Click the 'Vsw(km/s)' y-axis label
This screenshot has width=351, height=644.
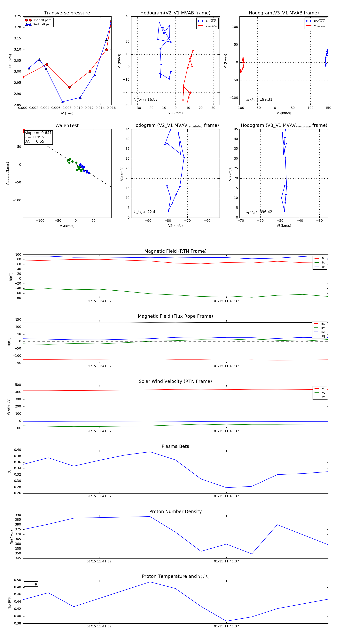click(9, 407)
